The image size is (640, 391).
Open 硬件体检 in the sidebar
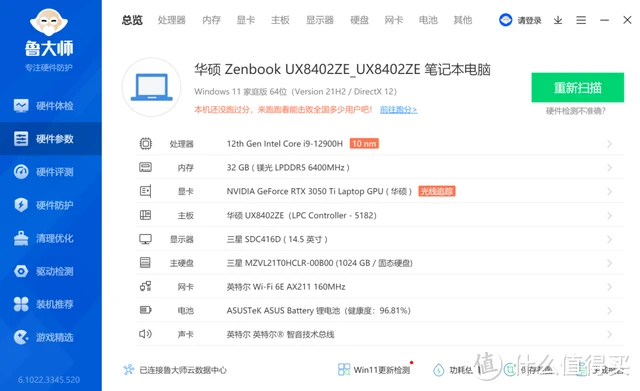click(x=51, y=106)
